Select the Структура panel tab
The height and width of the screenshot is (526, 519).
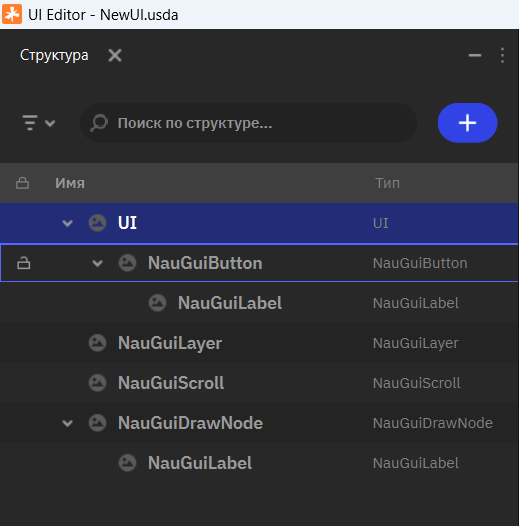pyautogui.click(x=54, y=55)
